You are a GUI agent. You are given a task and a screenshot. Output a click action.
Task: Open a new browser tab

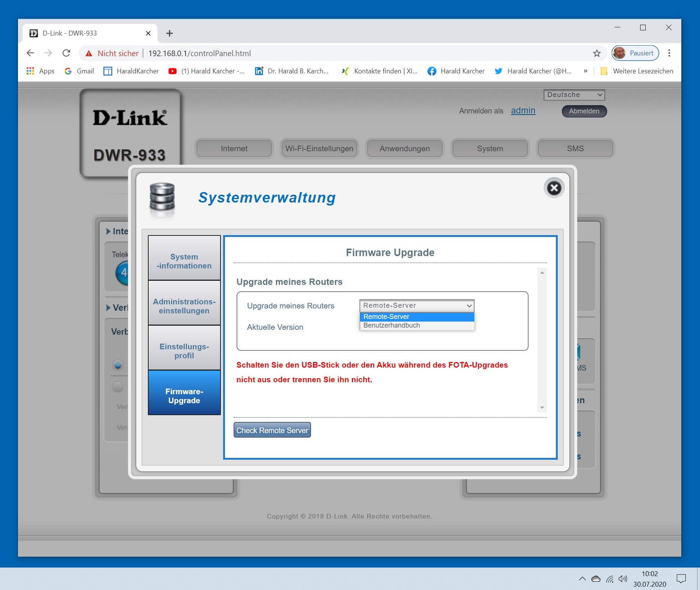click(x=170, y=33)
